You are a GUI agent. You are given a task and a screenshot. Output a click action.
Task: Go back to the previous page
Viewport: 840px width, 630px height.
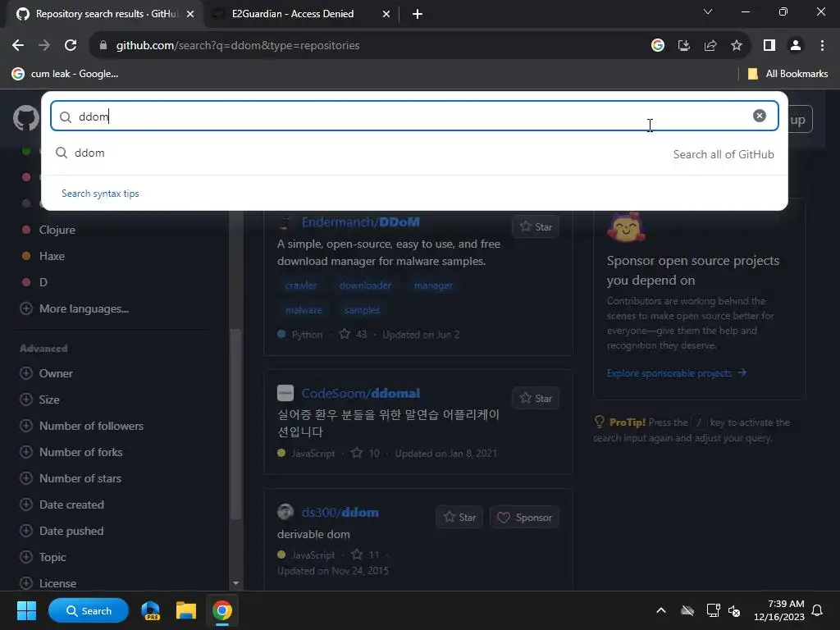pyautogui.click(x=18, y=46)
